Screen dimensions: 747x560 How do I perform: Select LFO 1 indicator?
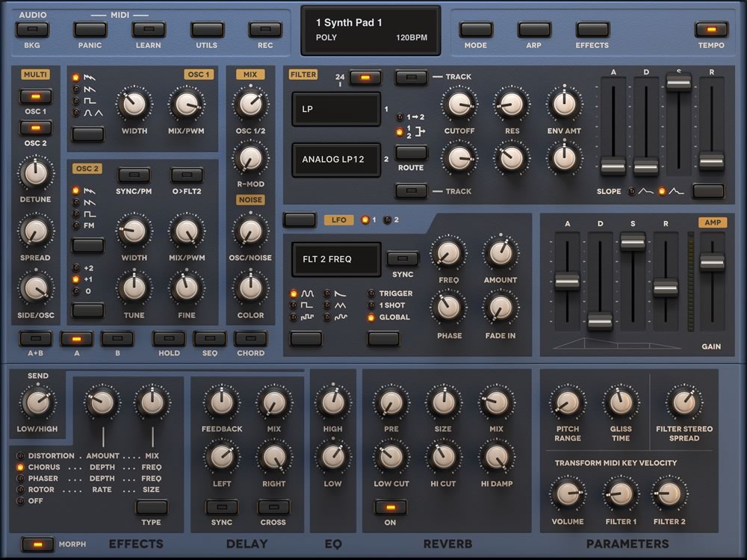click(x=365, y=220)
